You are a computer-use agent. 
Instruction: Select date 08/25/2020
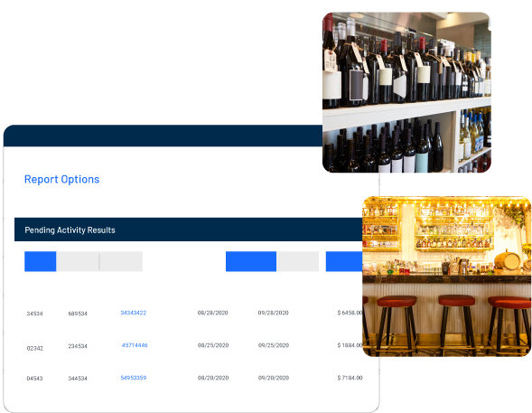coord(213,345)
